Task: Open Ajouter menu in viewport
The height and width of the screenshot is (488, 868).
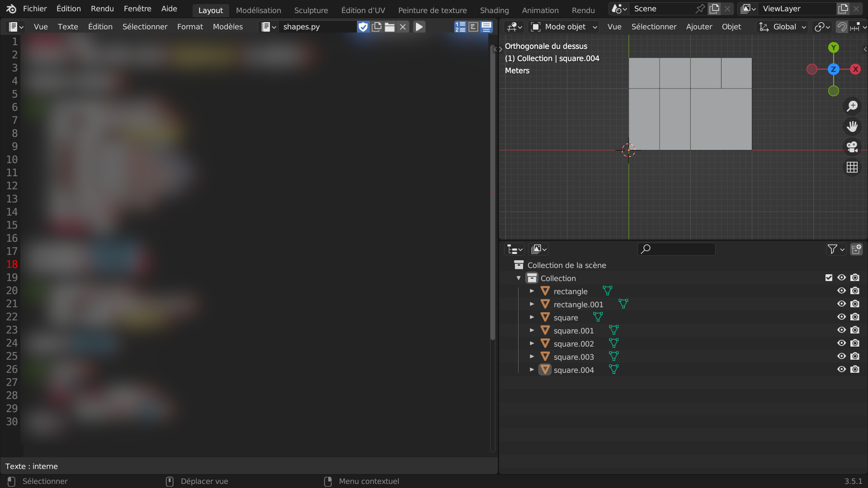Action: (699, 27)
